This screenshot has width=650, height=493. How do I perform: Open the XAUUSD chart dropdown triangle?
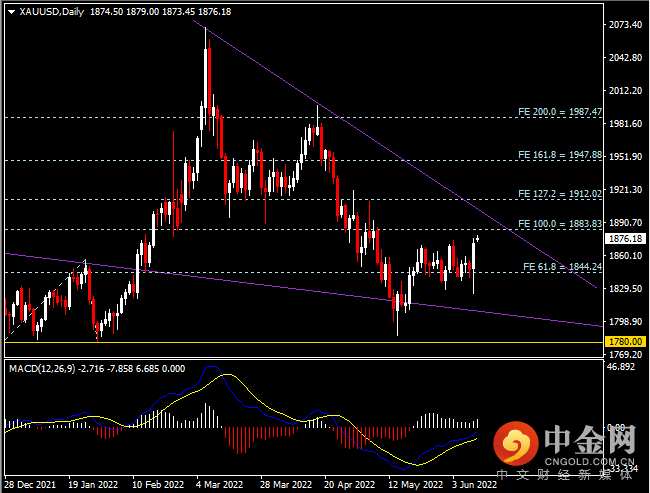(x=12, y=12)
